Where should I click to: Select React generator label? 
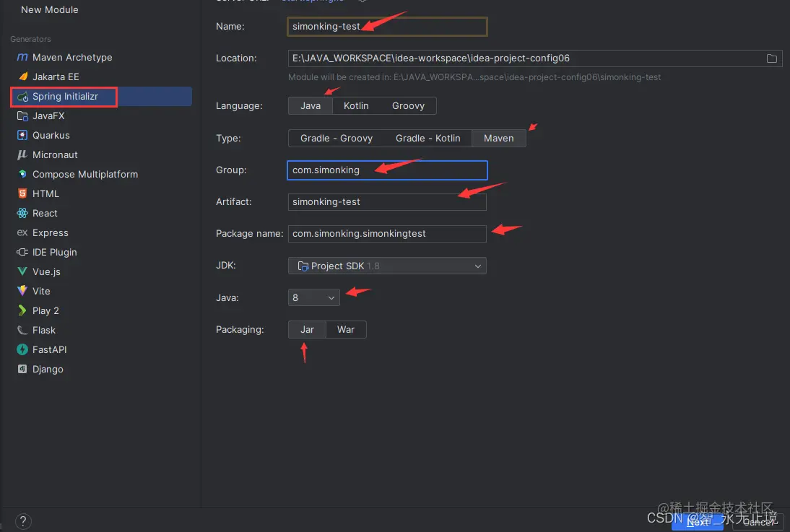(x=45, y=213)
